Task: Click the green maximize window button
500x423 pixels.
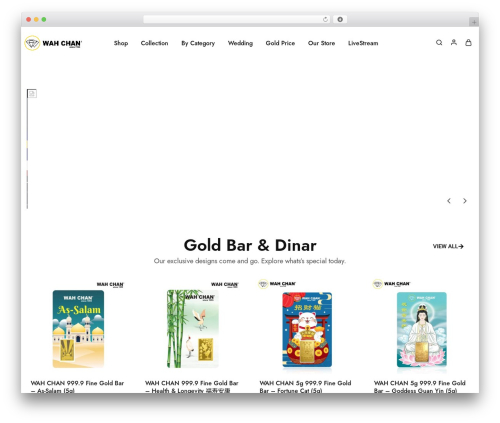Action: pyautogui.click(x=44, y=20)
